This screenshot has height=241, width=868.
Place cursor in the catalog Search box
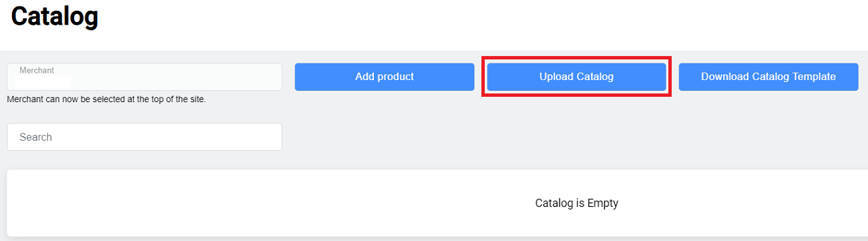[144, 137]
